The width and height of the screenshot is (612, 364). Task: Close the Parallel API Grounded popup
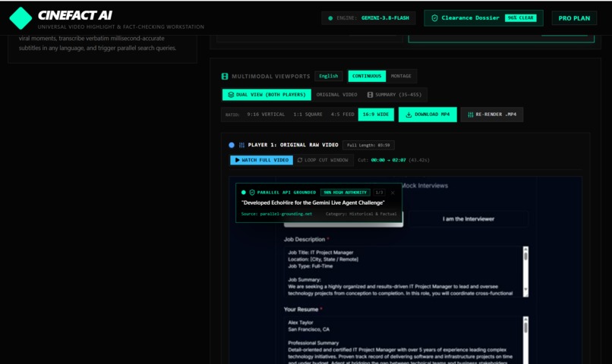coord(393,193)
